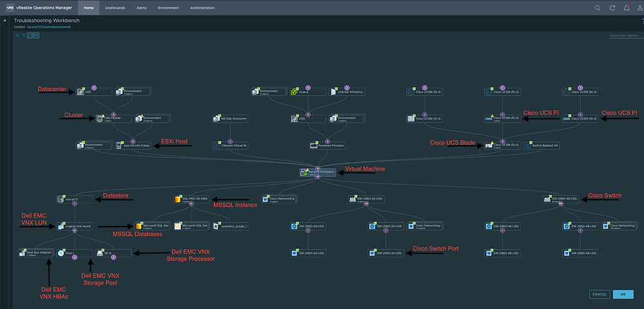
Task: Select the vCenter Infrastruc node
Action: [x=346, y=92]
